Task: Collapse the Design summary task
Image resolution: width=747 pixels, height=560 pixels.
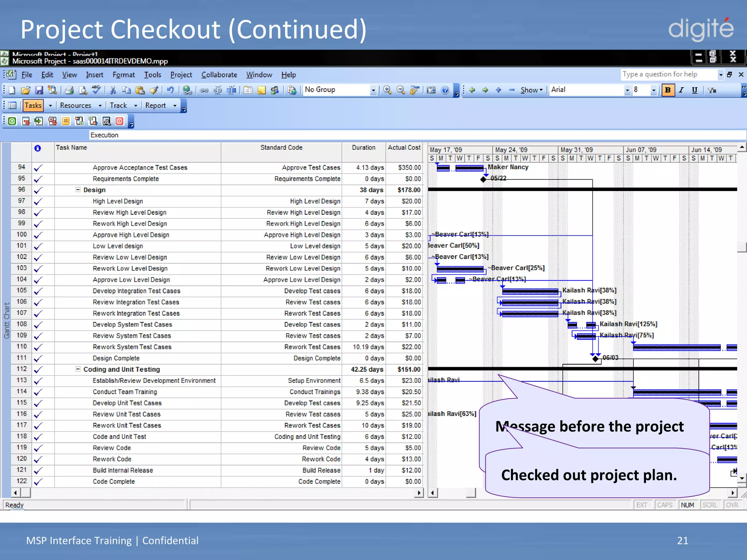Action: (x=78, y=190)
